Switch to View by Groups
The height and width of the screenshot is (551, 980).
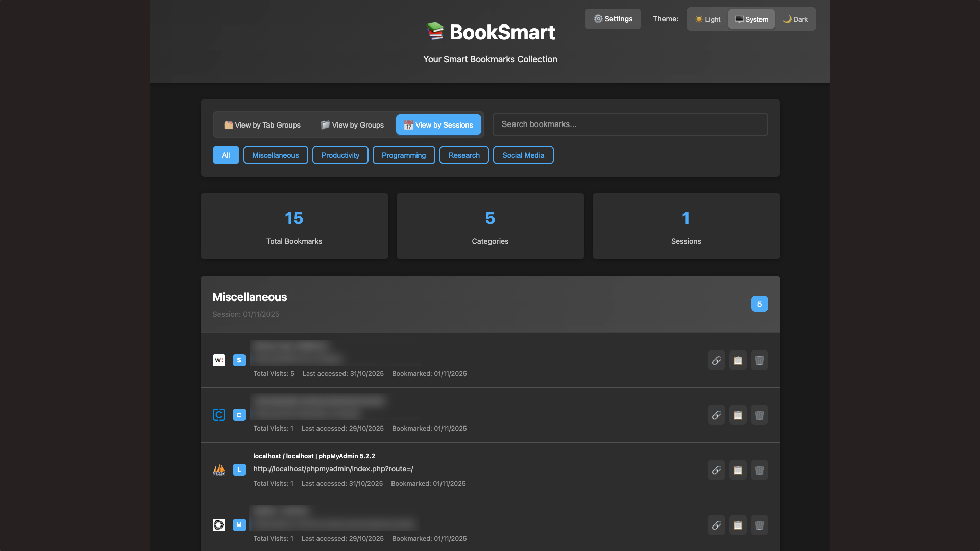tap(352, 125)
